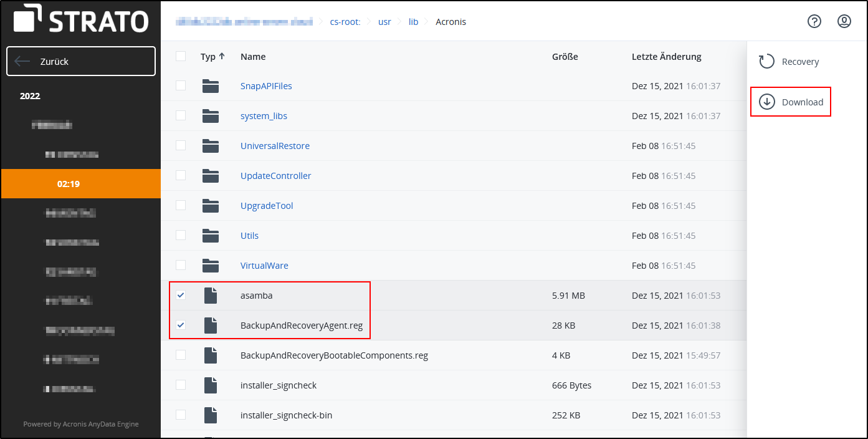Viewport: 868px width, 439px height.
Task: Click the Download arrow icon
Action: [766, 102]
